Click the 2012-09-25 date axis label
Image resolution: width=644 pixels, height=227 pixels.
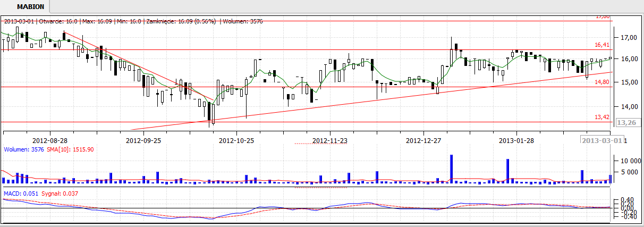143,141
